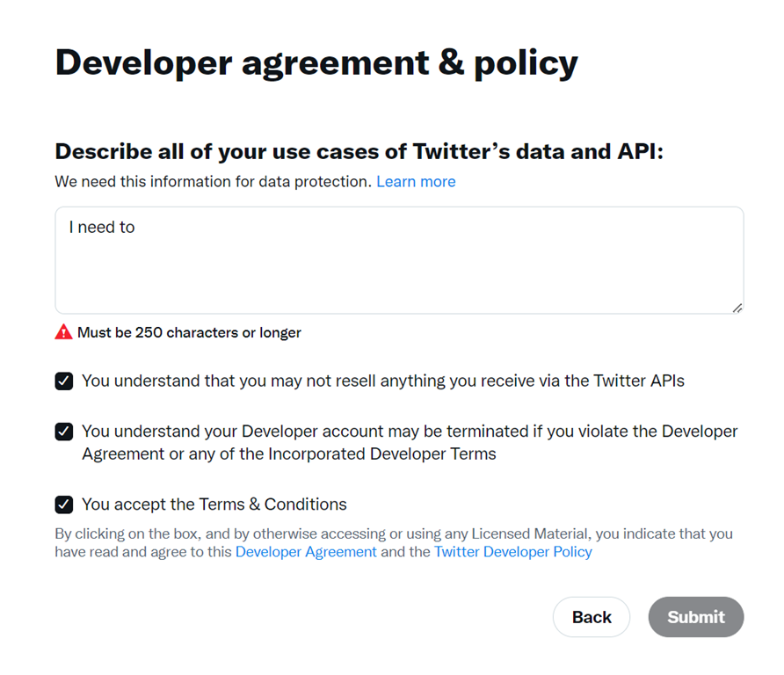Click the Developer agreement & policy heading

tap(316, 62)
